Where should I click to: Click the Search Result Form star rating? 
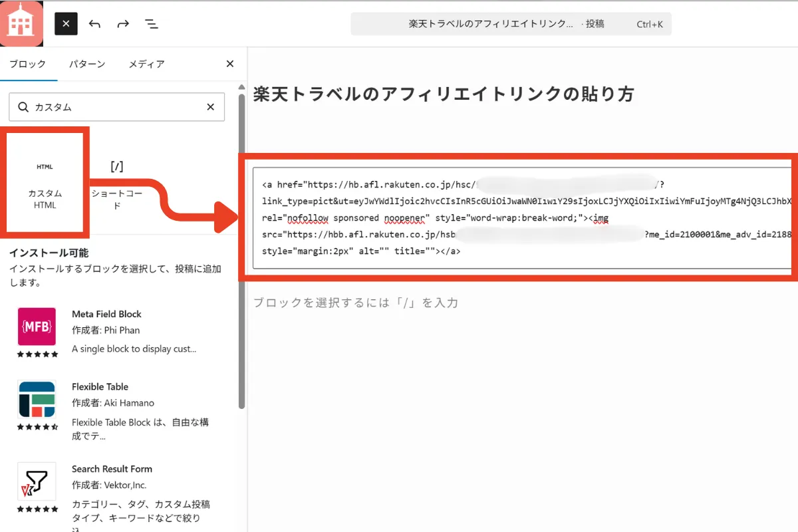37,509
